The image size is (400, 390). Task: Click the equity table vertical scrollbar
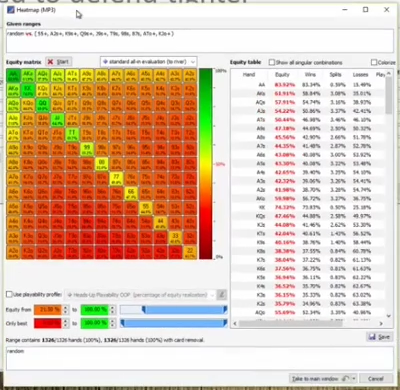(389, 97)
